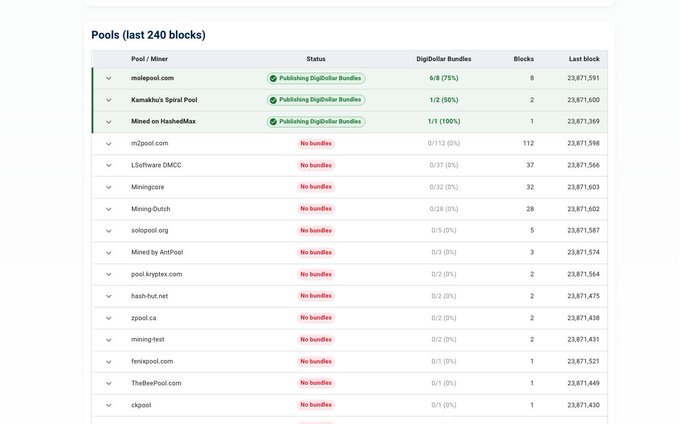
Task: Click last block 23,871,603 for Miningcore
Action: [583, 187]
